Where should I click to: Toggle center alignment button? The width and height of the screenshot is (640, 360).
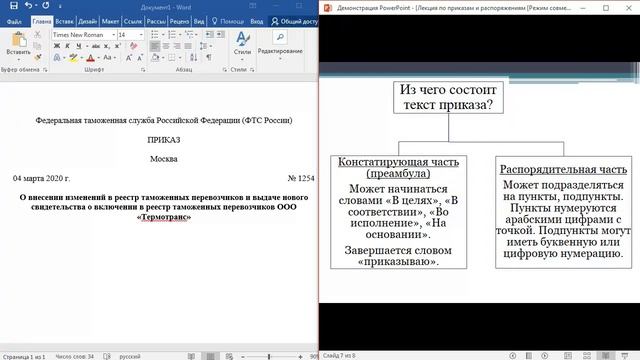(166, 46)
